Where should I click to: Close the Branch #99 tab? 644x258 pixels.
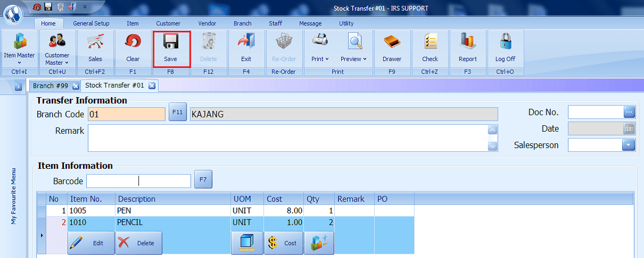click(75, 86)
